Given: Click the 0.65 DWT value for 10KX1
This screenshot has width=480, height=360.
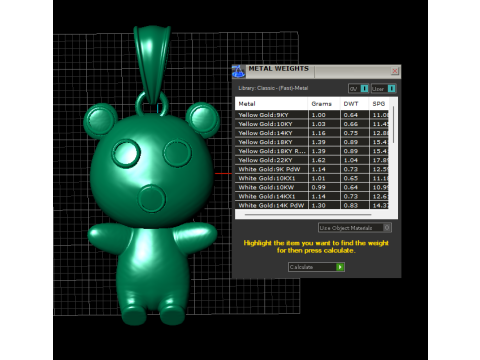Looking at the screenshot, I should [351, 178].
